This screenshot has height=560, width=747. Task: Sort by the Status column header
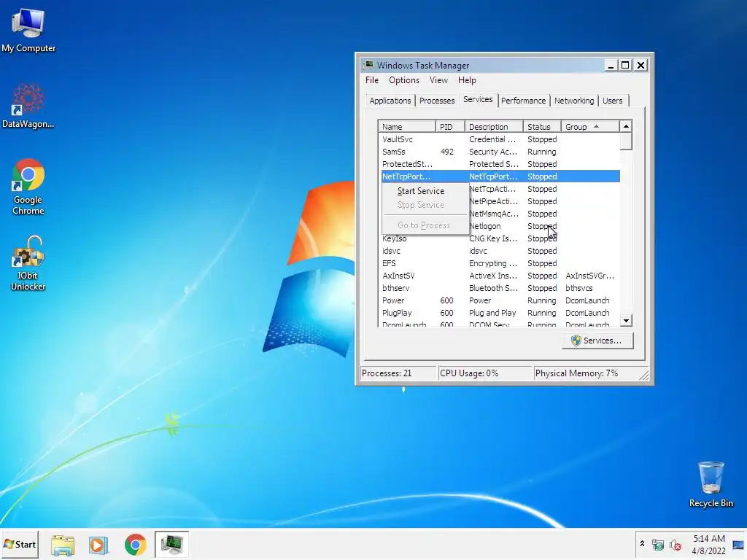click(x=542, y=127)
